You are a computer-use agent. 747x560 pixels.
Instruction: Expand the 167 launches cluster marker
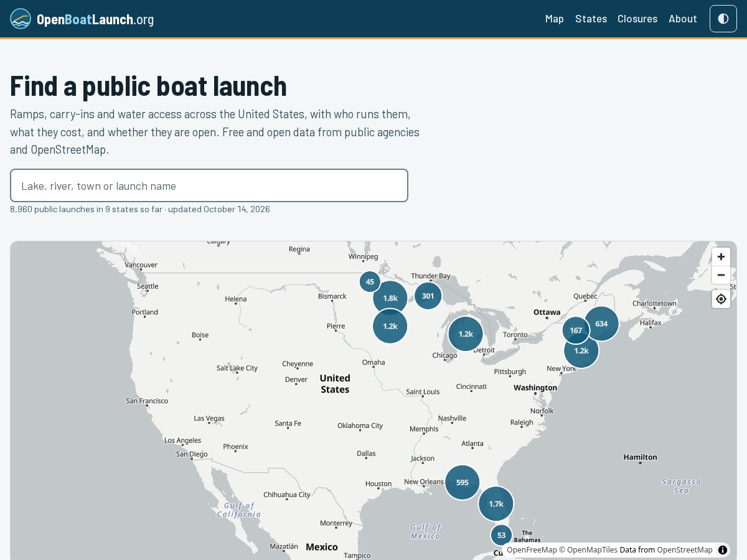576,330
